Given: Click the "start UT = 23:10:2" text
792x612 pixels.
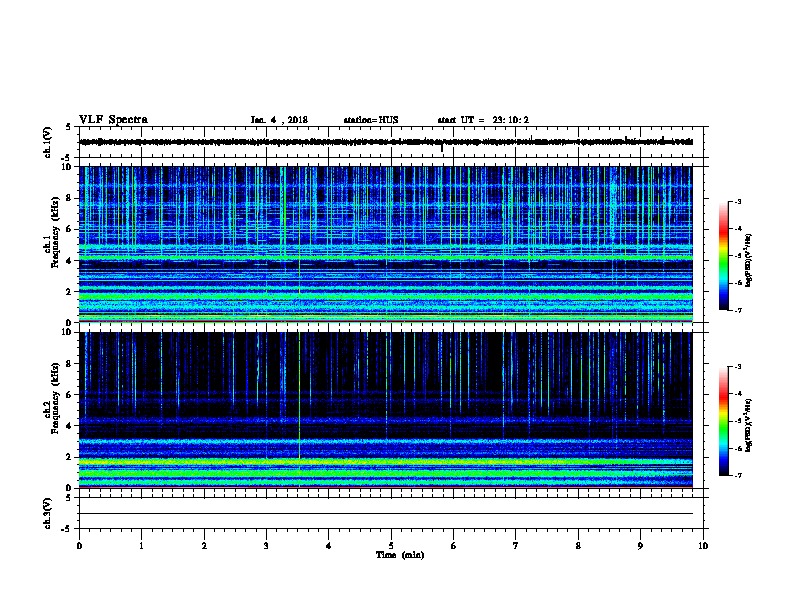Looking at the screenshot, I should (483, 120).
